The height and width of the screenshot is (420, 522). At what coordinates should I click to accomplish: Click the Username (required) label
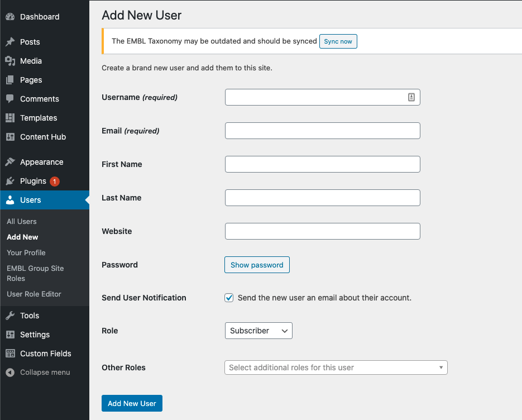click(140, 97)
